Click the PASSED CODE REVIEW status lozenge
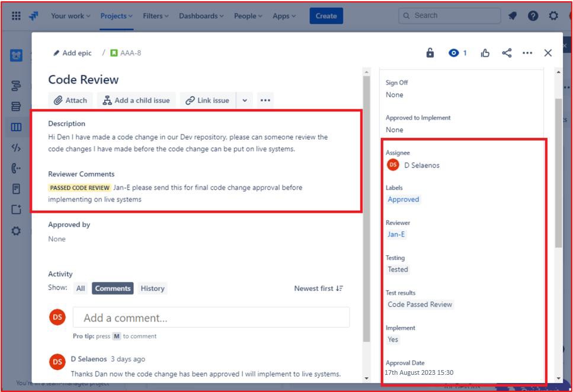 coord(79,188)
